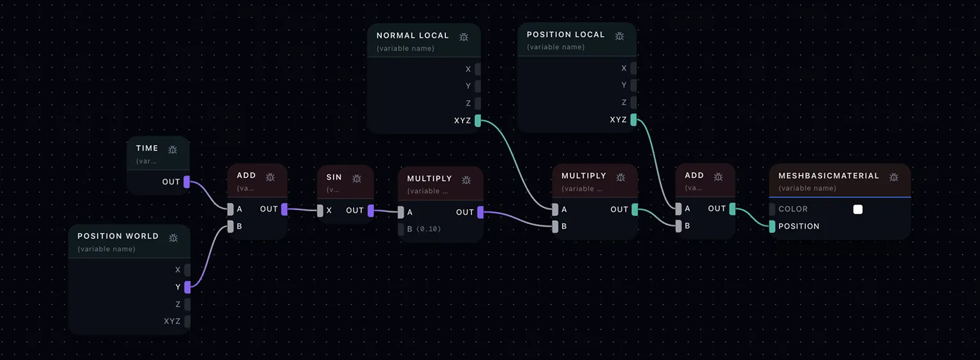The image size is (980, 360).
Task: Click the Z output port of POSITION LOCAL
Action: click(x=634, y=102)
